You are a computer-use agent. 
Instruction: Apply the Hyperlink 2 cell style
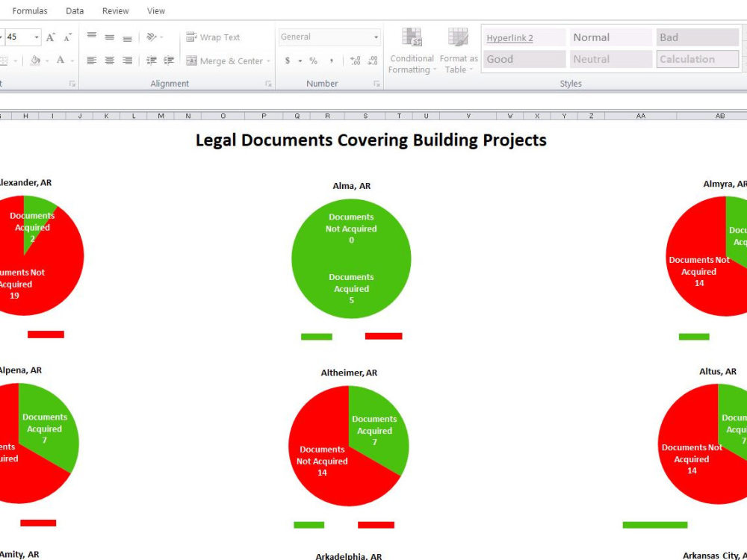tap(524, 37)
